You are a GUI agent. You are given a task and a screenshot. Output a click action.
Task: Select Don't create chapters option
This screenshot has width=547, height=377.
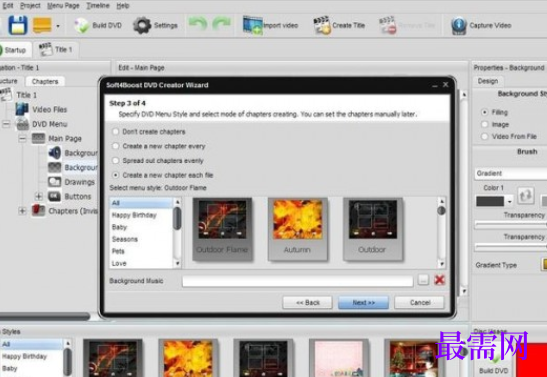[115, 131]
